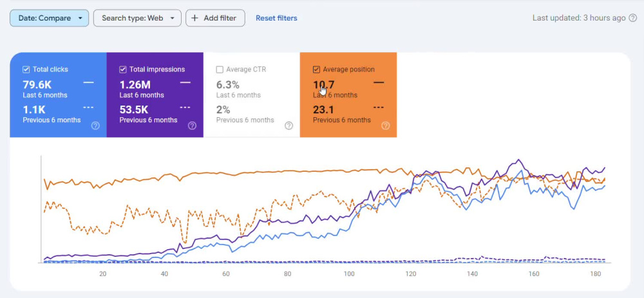Select the Total impressions metric card
This screenshot has height=298, width=644.
155,95
